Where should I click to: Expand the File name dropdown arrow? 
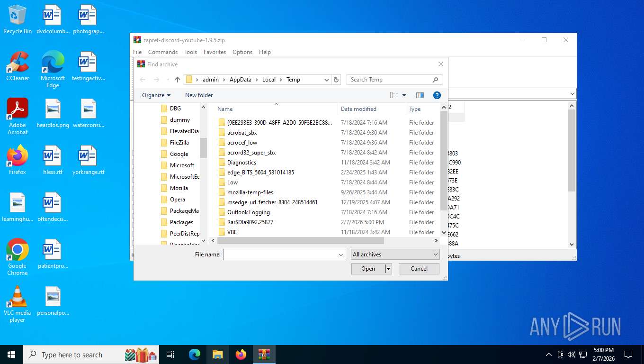(341, 255)
